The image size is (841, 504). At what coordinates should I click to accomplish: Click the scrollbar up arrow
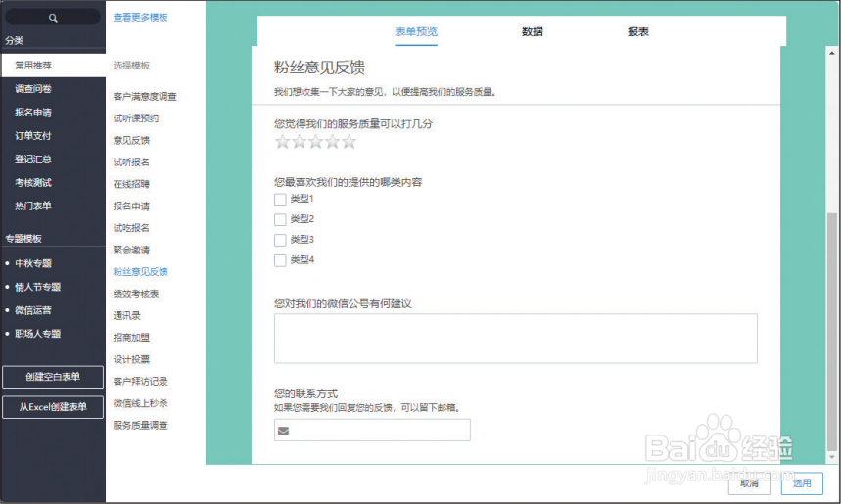coord(832,53)
